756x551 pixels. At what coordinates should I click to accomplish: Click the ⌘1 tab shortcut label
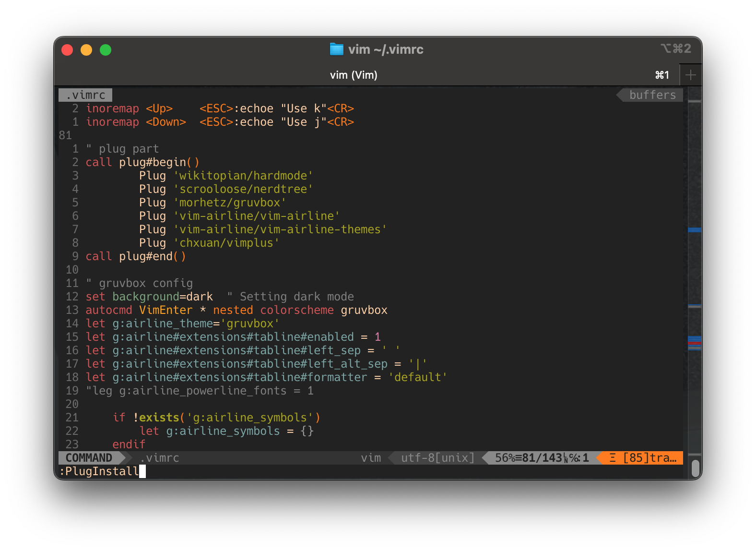pyautogui.click(x=662, y=75)
